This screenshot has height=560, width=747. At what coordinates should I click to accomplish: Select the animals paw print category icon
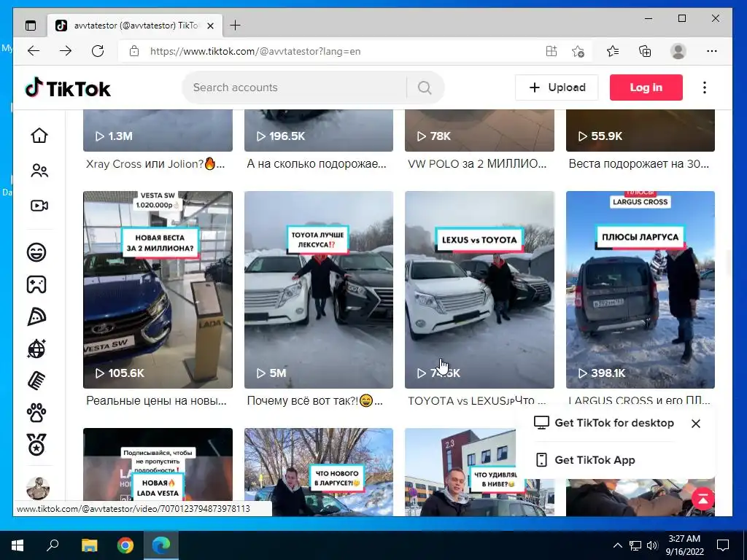[x=36, y=413]
